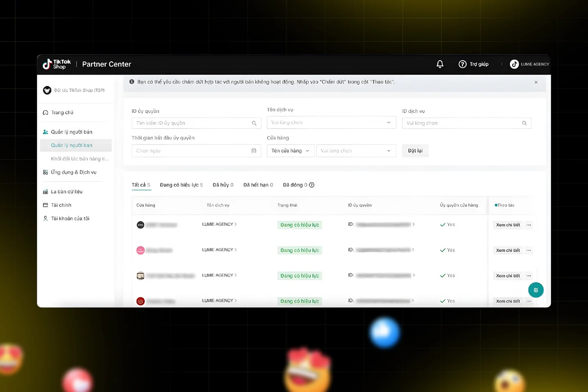
Task: Select Quản lý người bán submenu item
Action: (x=76, y=145)
